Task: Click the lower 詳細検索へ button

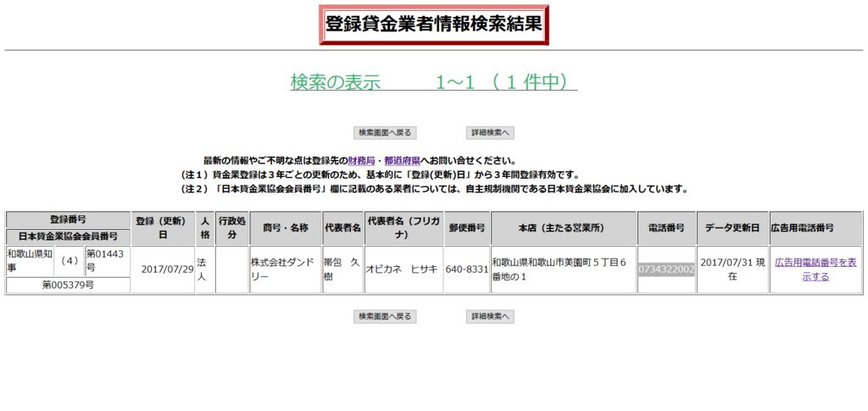Action: [491, 316]
